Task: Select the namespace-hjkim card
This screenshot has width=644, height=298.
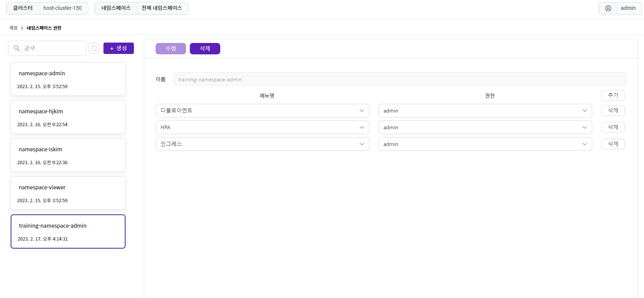Action: [x=68, y=117]
